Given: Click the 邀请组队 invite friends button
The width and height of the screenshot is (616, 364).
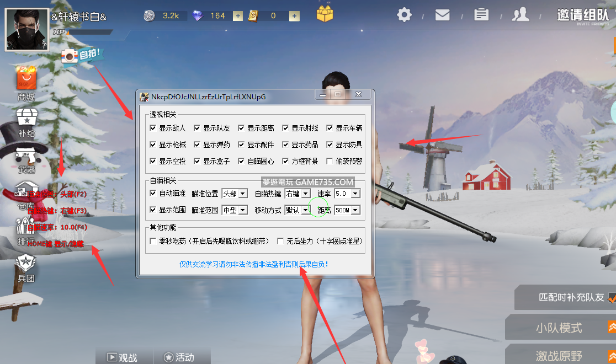Looking at the screenshot, I should pyautogui.click(x=582, y=16).
